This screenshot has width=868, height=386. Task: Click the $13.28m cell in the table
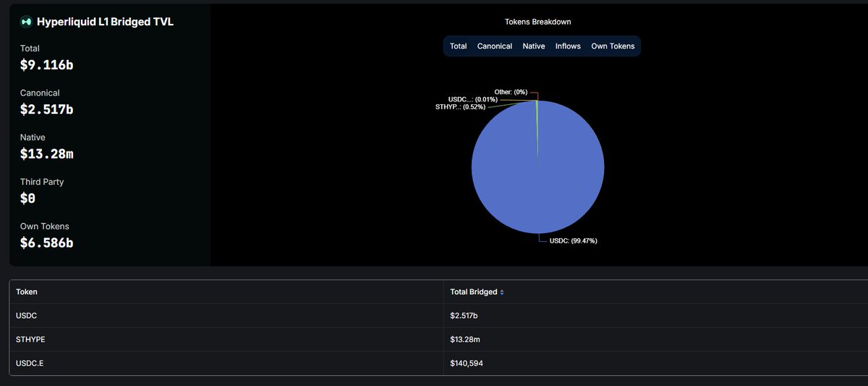(x=467, y=340)
